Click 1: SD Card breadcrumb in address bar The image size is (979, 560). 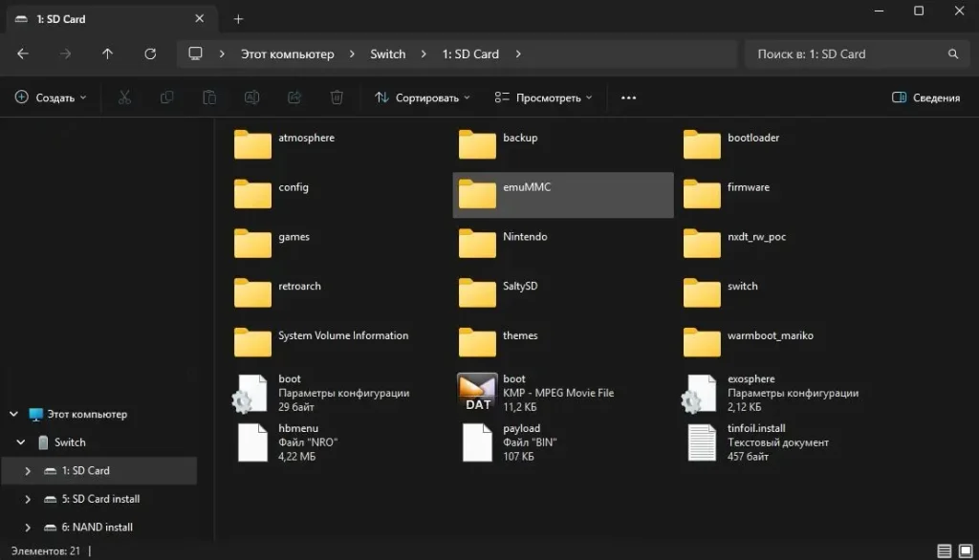tap(470, 54)
